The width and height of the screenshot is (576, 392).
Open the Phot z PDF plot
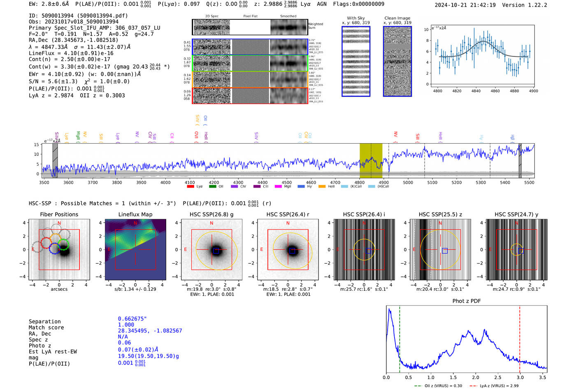[467, 339]
